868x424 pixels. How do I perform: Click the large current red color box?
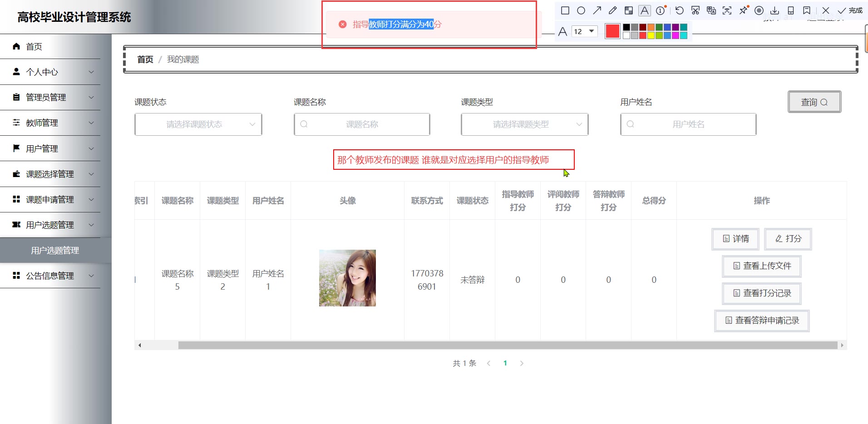click(612, 31)
